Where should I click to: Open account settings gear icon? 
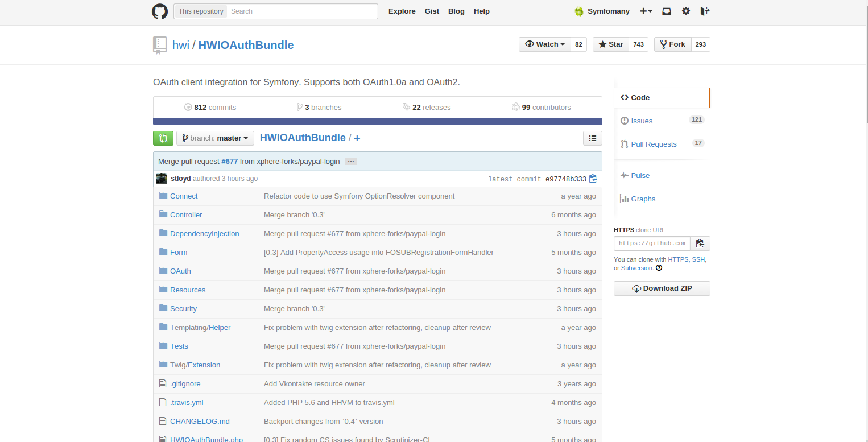(x=686, y=11)
